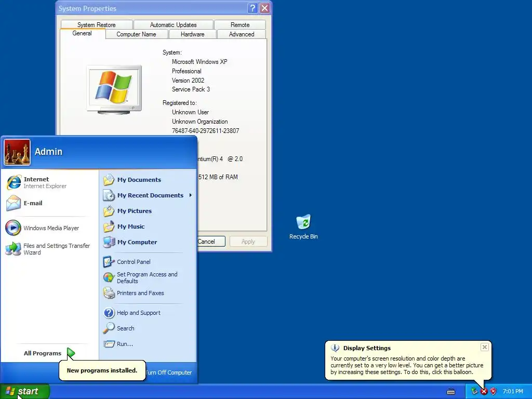This screenshot has width=532, height=399.
Task: Click Search magnifier icon
Action: (109, 328)
